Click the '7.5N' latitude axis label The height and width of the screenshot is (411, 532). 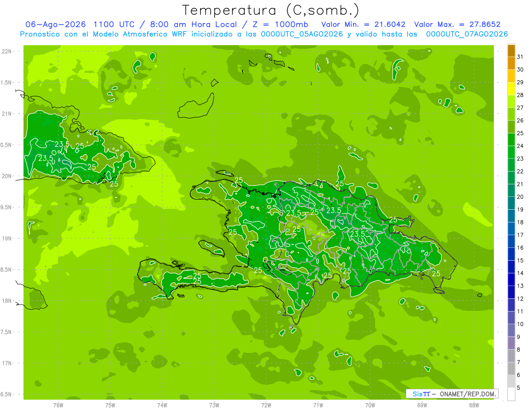(x=6, y=332)
